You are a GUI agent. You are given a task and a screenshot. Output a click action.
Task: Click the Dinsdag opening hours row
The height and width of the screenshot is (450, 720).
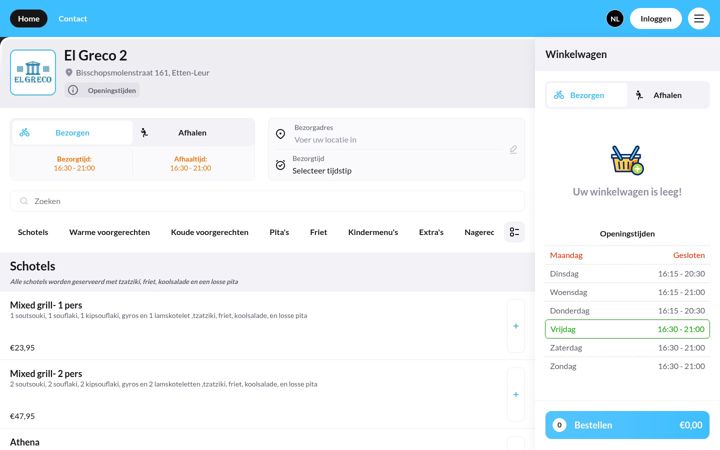[x=627, y=274]
